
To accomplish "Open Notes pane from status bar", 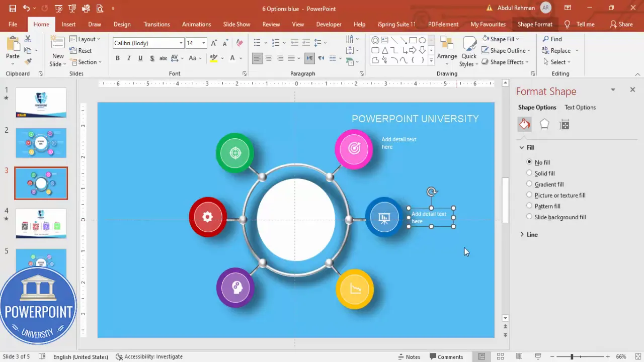I will click(x=409, y=356).
